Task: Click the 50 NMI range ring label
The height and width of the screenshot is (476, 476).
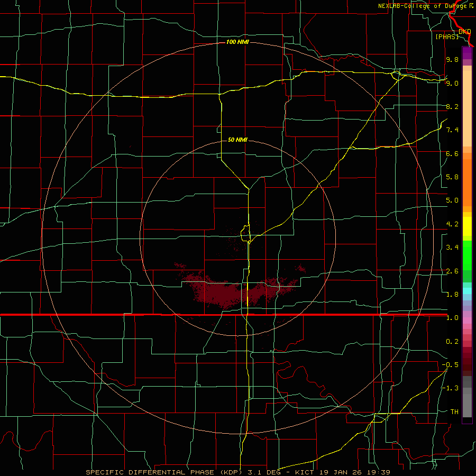Action: [237, 140]
